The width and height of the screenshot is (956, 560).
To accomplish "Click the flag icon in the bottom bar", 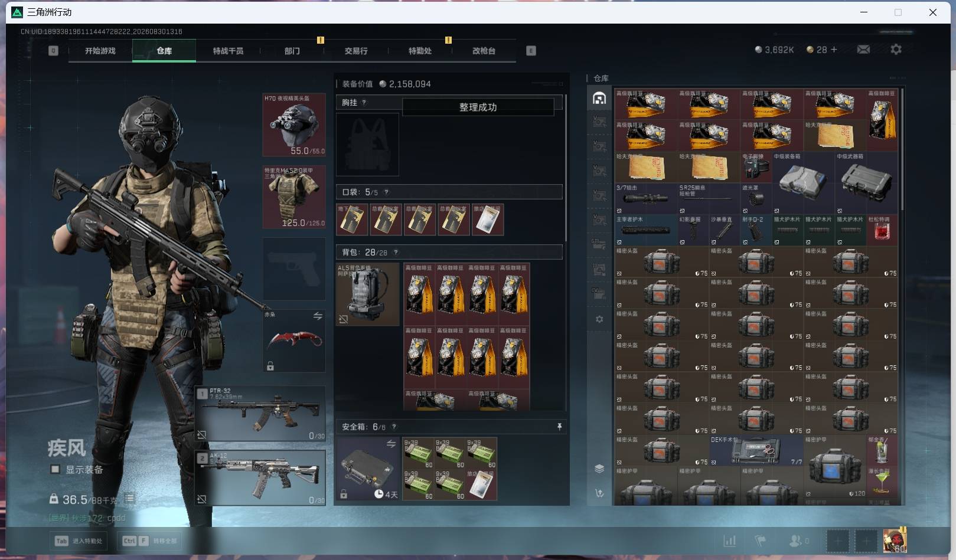I will click(761, 541).
